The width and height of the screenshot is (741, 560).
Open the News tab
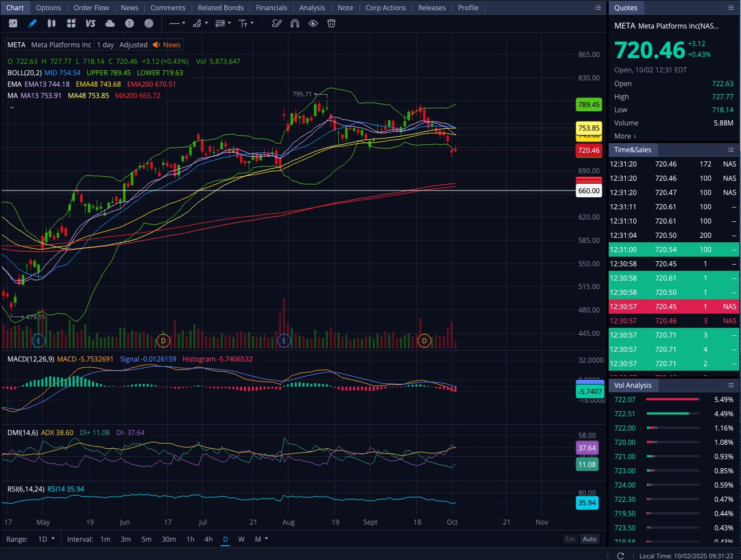tap(129, 8)
